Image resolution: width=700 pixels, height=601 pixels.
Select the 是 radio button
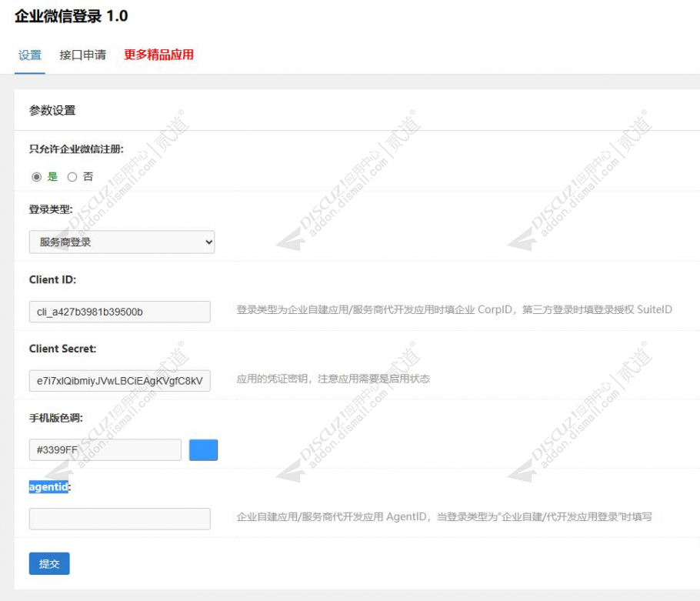[x=37, y=177]
